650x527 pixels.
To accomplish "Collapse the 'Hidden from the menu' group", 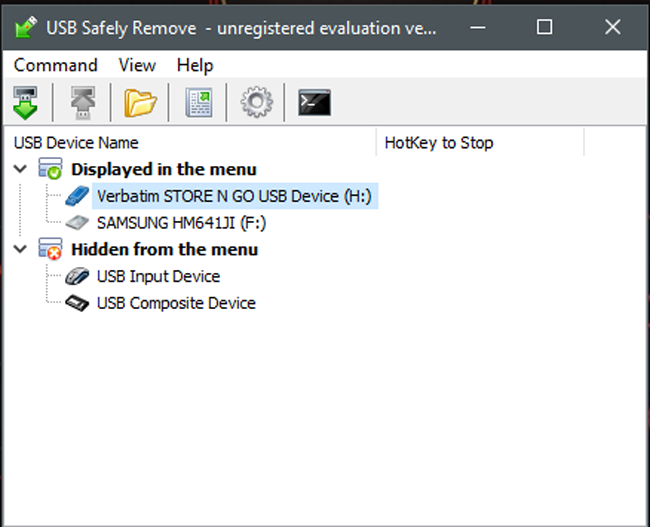I will point(20,249).
